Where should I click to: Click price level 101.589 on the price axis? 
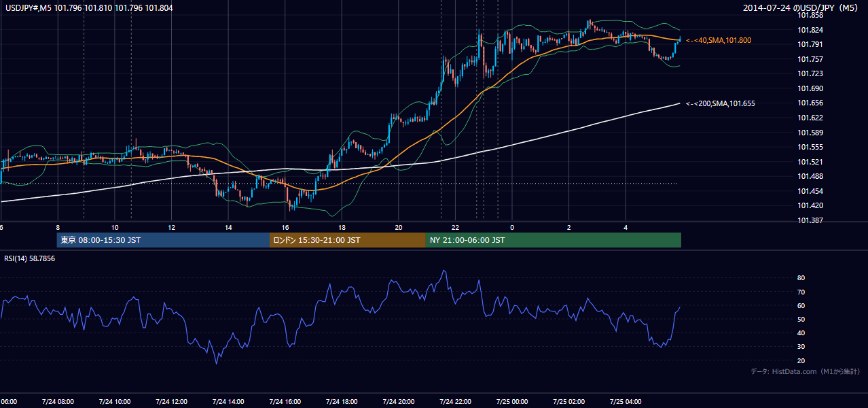[x=811, y=133]
